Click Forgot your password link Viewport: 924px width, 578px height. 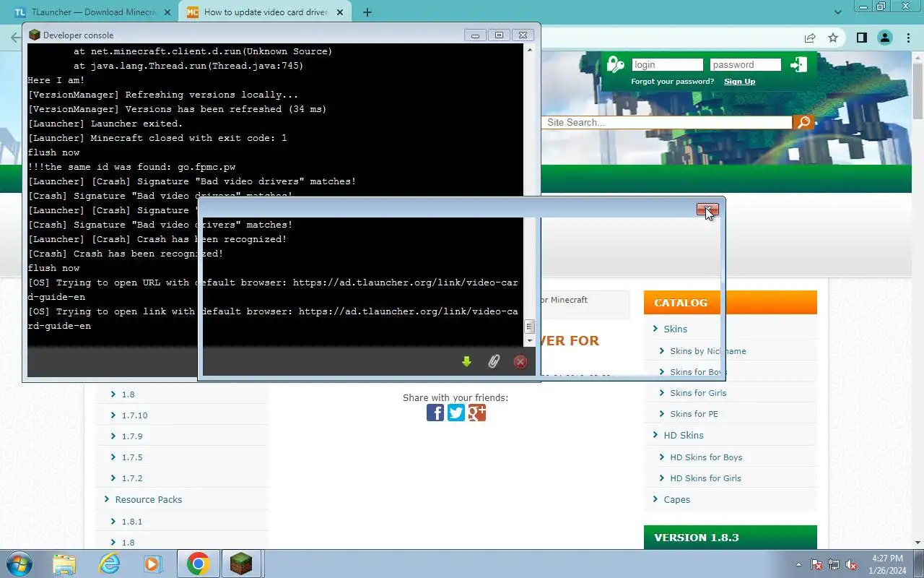click(672, 81)
